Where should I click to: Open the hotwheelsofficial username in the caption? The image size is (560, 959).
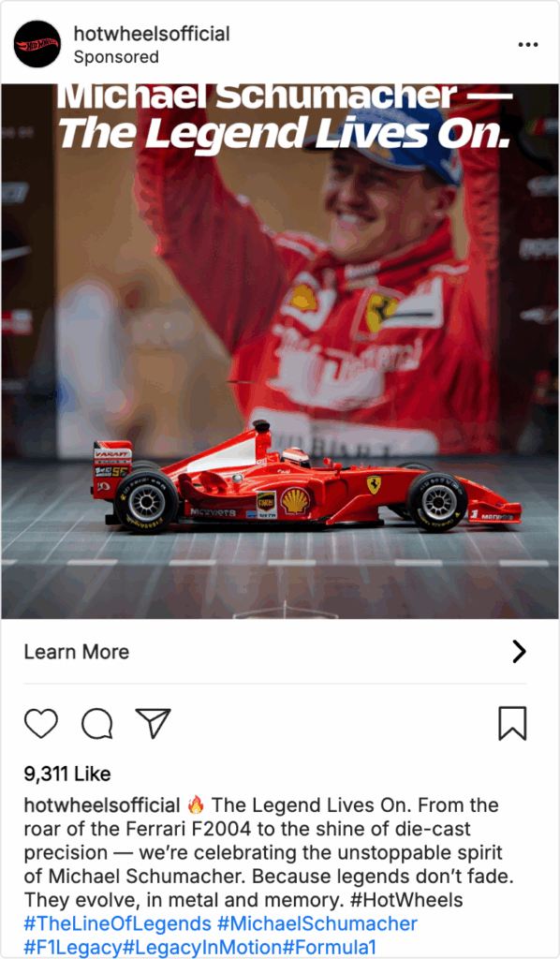tap(102, 804)
